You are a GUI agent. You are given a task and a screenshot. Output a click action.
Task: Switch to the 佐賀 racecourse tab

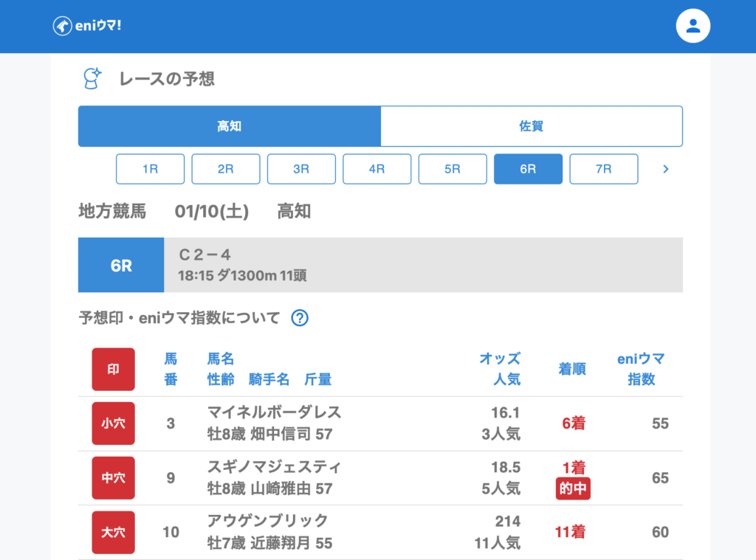coord(531,126)
